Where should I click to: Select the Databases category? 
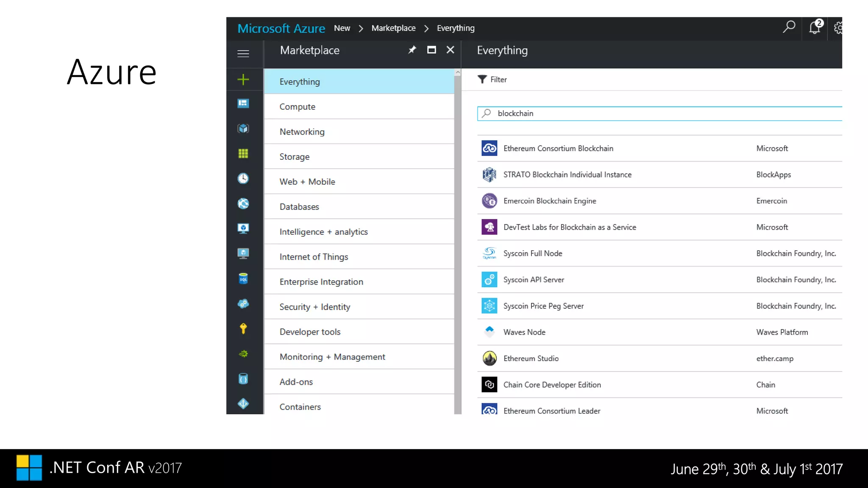pyautogui.click(x=359, y=206)
